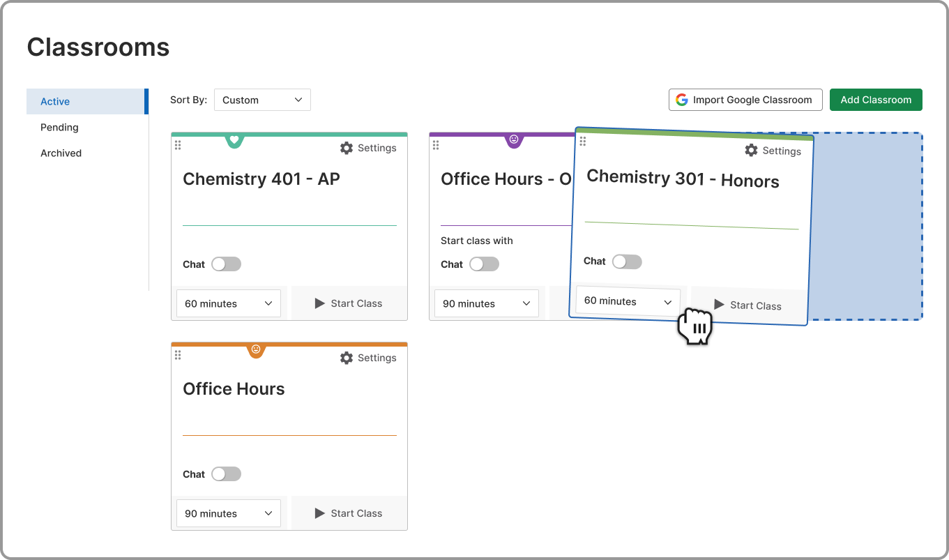
Task: Click the play icon on the orange Office Hours card
Action: 320,513
